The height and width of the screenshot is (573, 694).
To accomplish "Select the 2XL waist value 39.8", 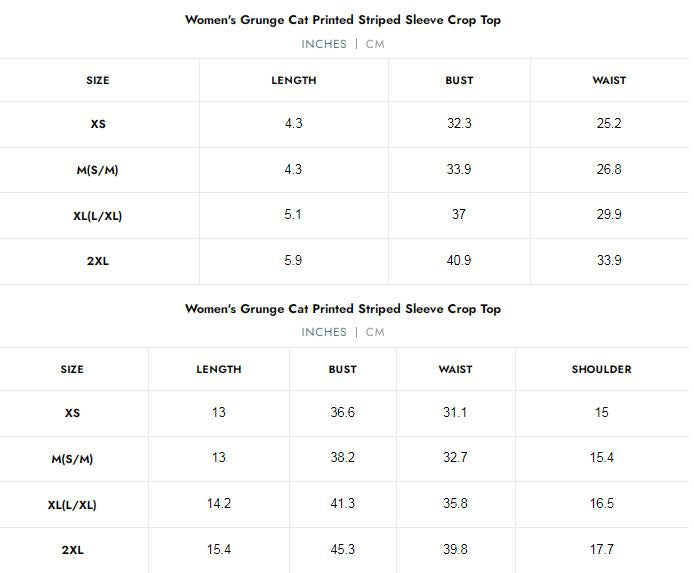I will point(455,550).
